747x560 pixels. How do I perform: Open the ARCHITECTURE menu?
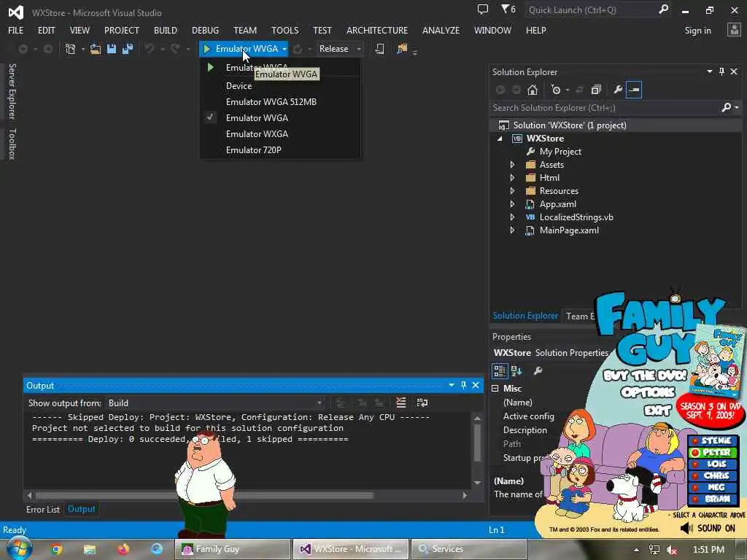[x=377, y=30]
